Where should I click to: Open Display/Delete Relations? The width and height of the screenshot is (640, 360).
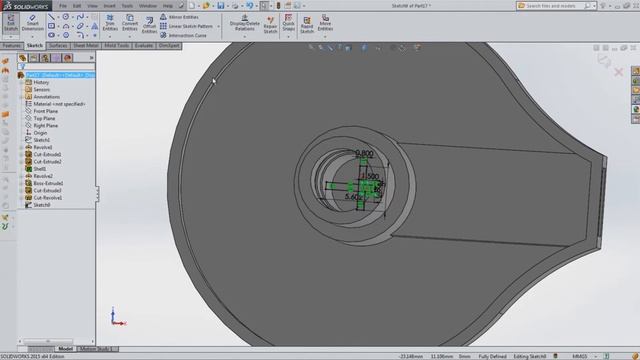click(244, 23)
